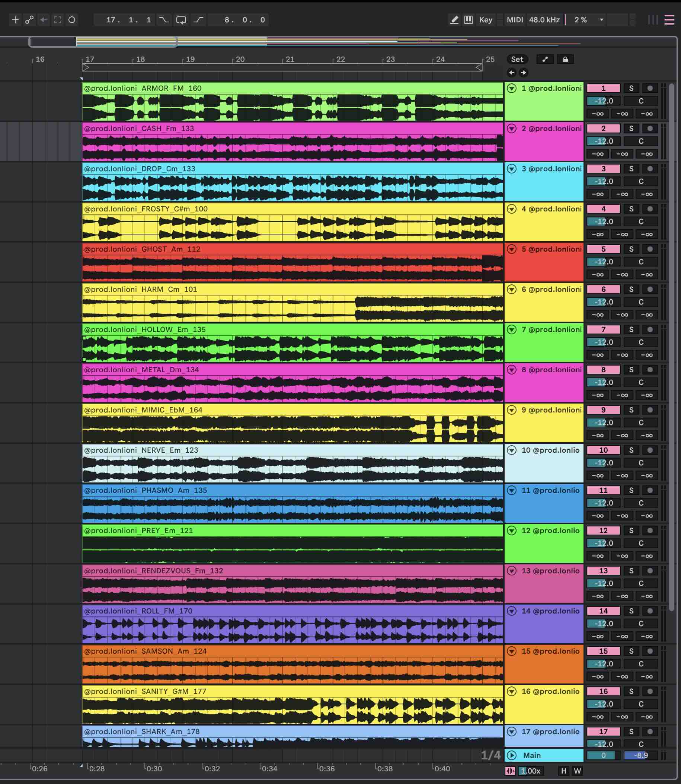Fold track 12 PREY_Em_121 using its arrow

pyautogui.click(x=512, y=531)
